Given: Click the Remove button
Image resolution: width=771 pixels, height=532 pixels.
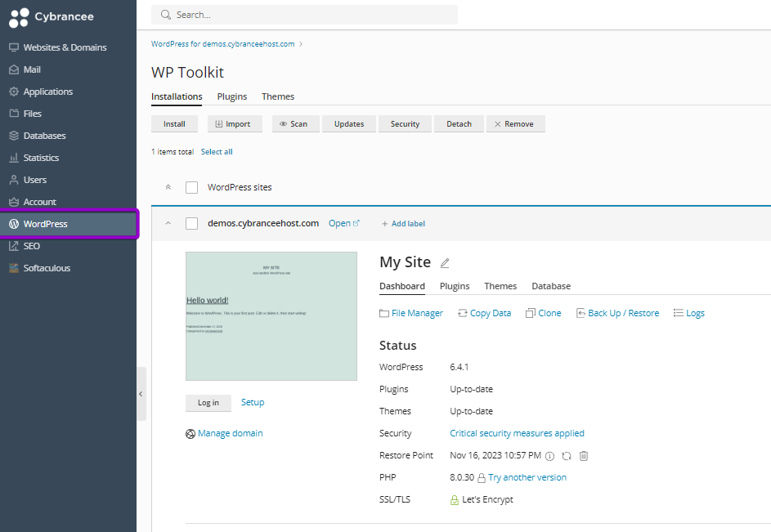Looking at the screenshot, I should coord(516,124).
